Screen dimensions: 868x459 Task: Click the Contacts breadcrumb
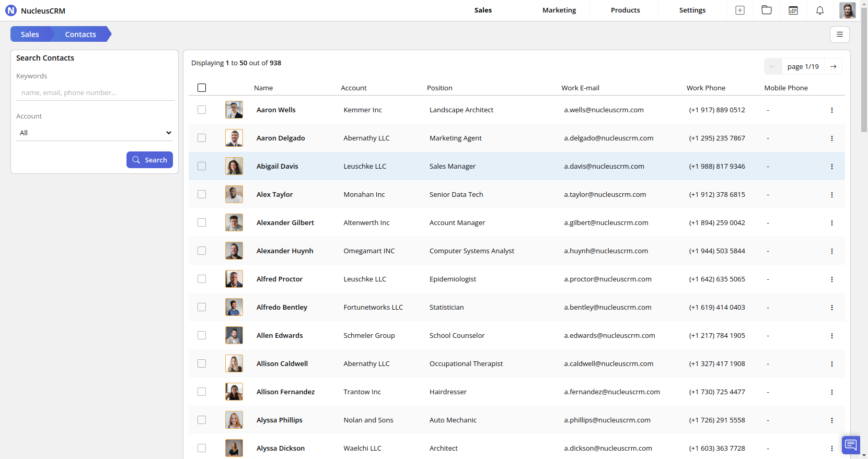tap(80, 34)
